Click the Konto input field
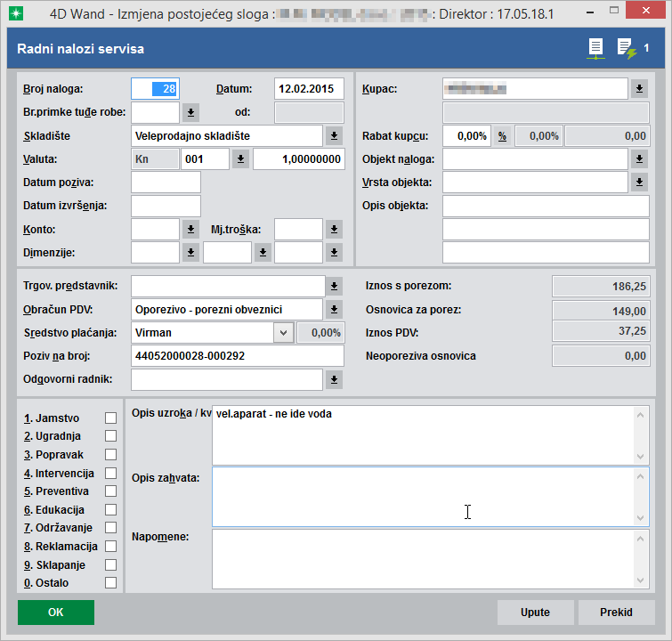Viewport: 672px width, 641px height. click(155, 230)
